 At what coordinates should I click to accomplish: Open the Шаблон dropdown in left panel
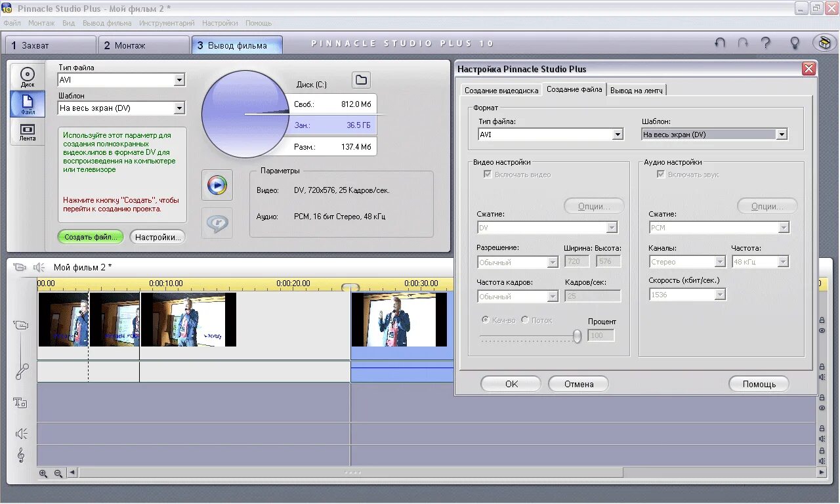179,108
